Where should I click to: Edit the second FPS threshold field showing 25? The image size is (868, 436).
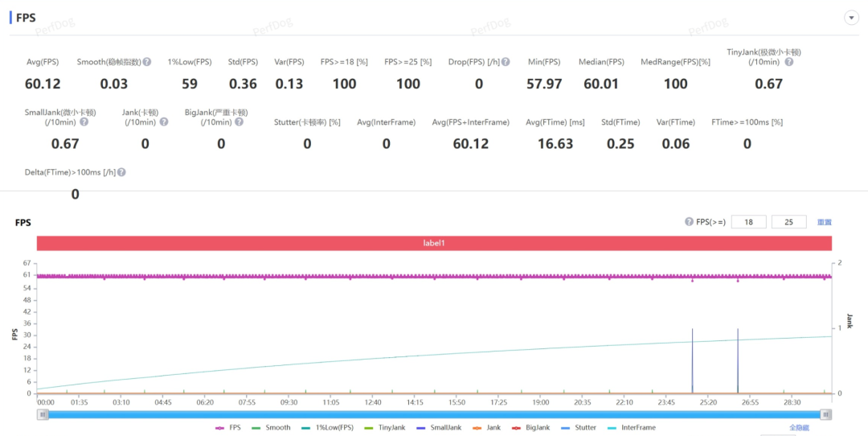(x=789, y=222)
